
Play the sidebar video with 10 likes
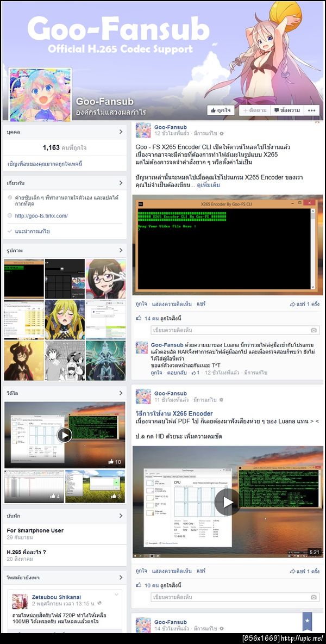pos(64,435)
